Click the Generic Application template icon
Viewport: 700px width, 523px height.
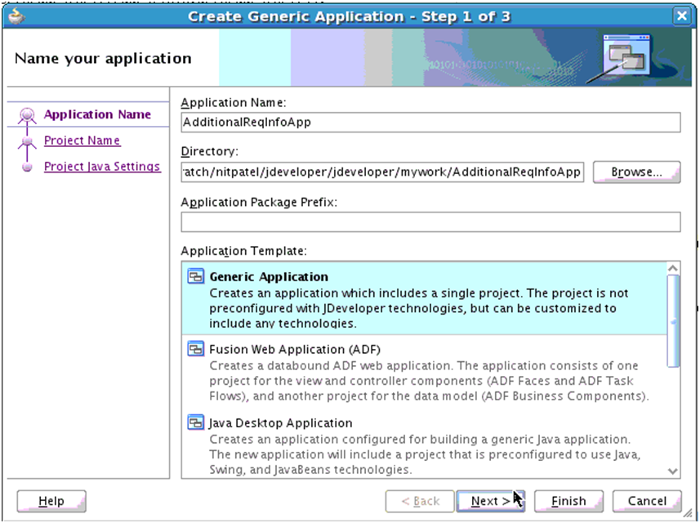pyautogui.click(x=196, y=277)
